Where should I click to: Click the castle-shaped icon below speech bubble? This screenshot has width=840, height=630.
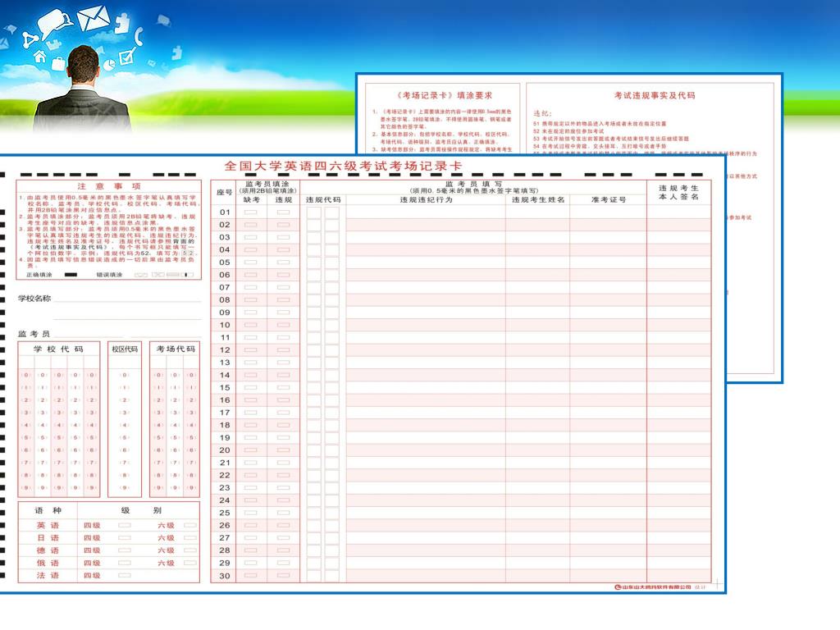pos(54,45)
